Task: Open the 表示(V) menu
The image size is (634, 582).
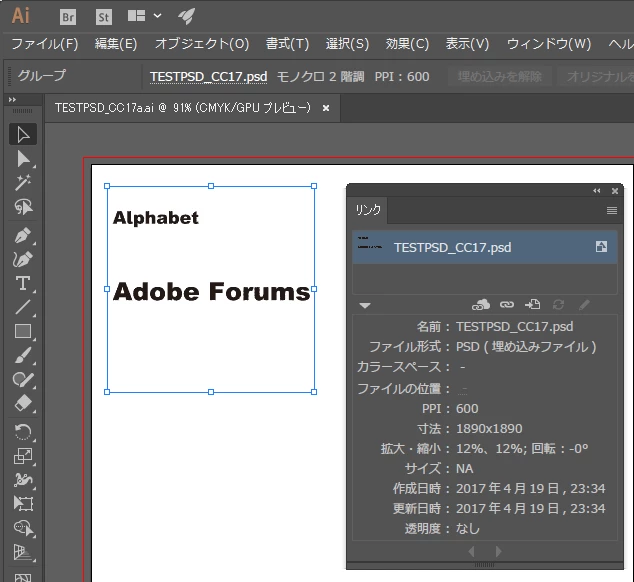Action: coord(467,44)
